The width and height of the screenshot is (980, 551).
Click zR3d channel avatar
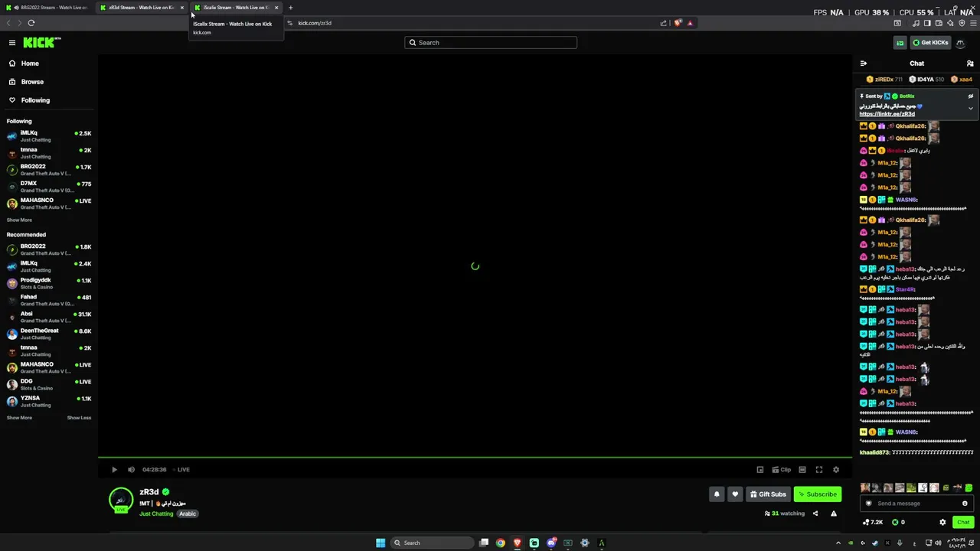[121, 500]
